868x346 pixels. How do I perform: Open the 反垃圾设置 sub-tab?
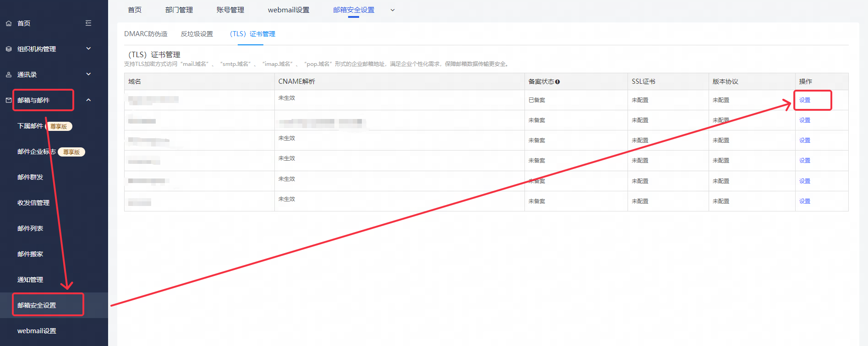[x=197, y=34]
